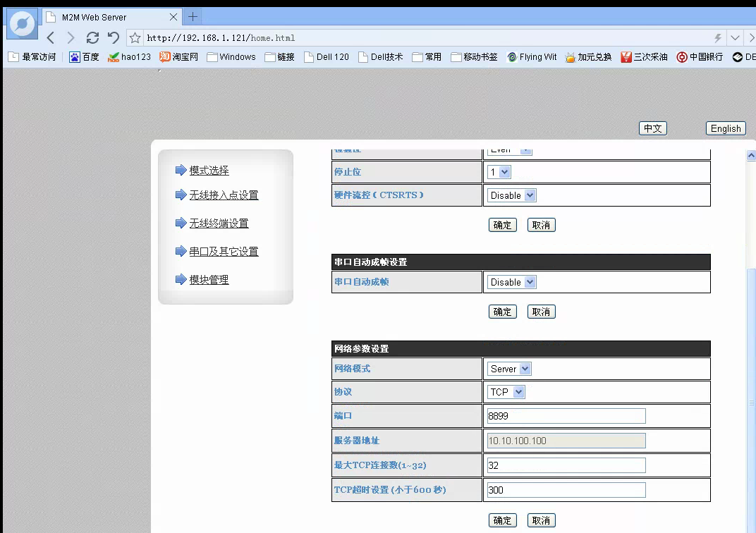Bookmark this page with the star icon
Viewport: 756px width, 533px height.
click(135, 37)
